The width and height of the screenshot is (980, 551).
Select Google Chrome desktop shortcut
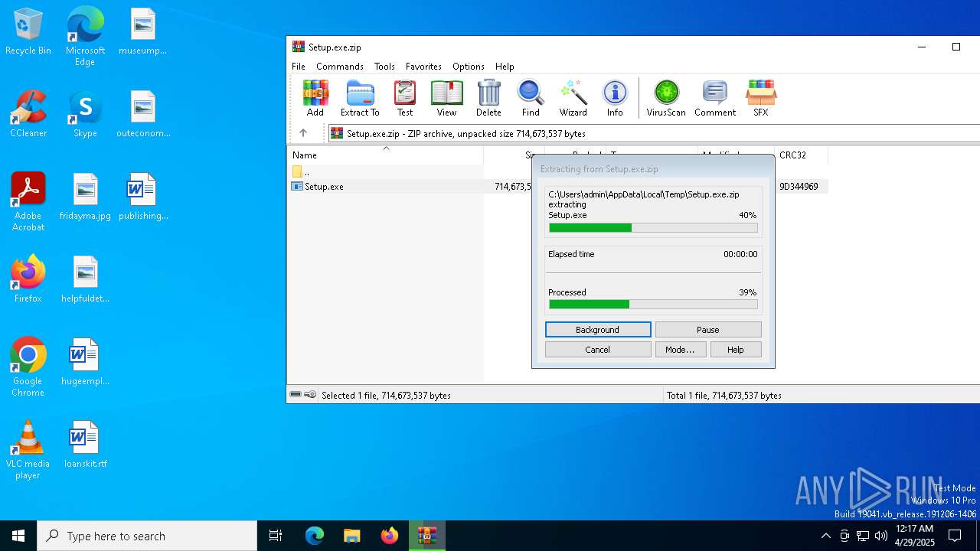[28, 367]
